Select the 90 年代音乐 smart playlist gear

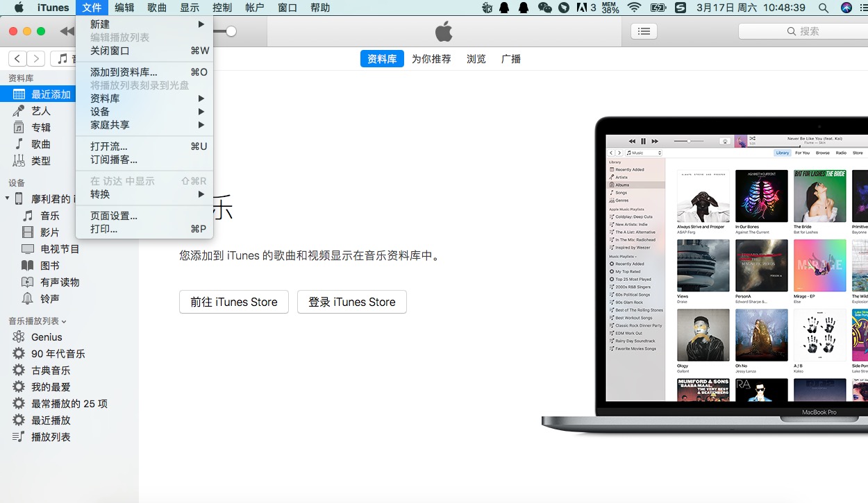pos(19,354)
